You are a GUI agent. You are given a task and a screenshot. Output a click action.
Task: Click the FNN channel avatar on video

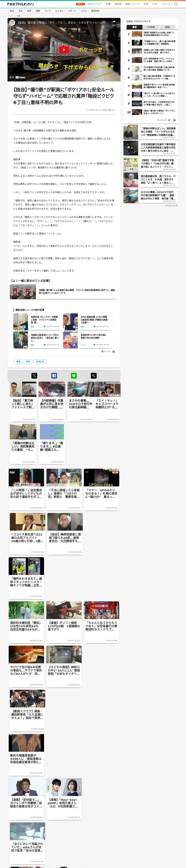pos(12,23)
